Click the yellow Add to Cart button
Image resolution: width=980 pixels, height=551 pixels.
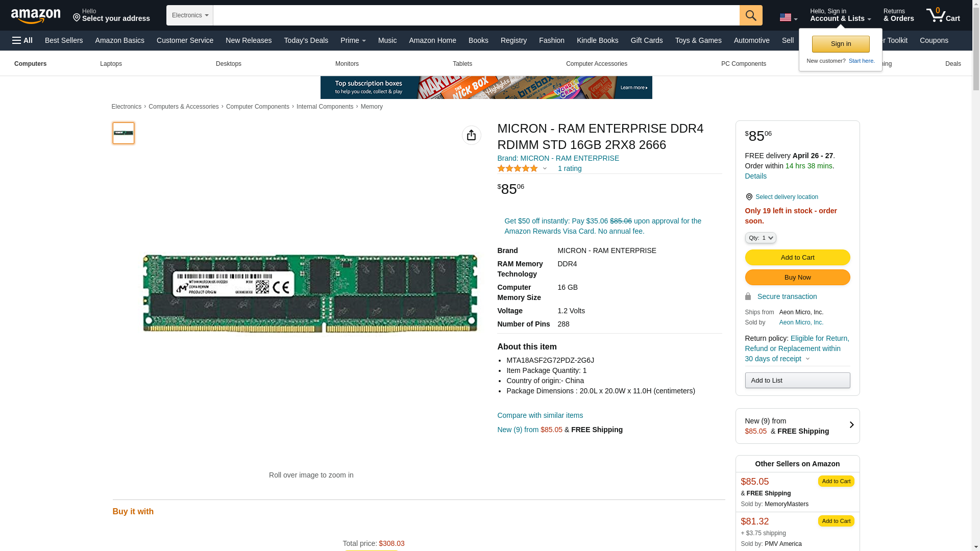click(797, 257)
